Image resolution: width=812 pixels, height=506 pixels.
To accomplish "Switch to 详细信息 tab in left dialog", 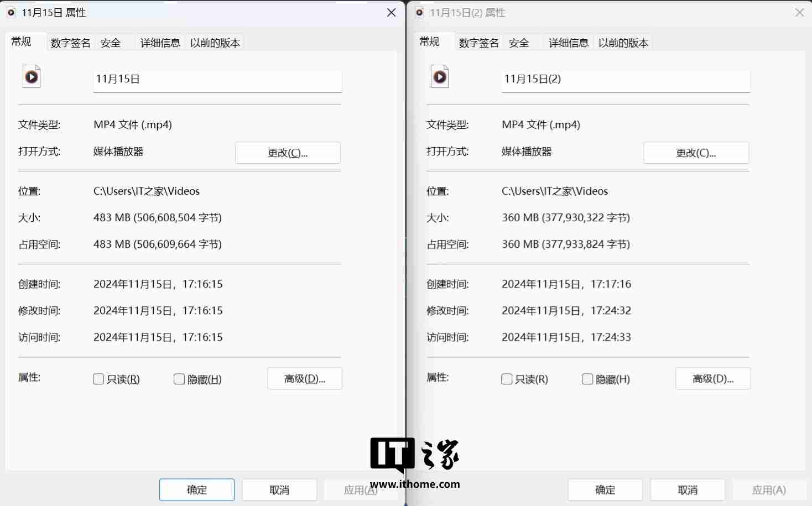I will tap(159, 43).
